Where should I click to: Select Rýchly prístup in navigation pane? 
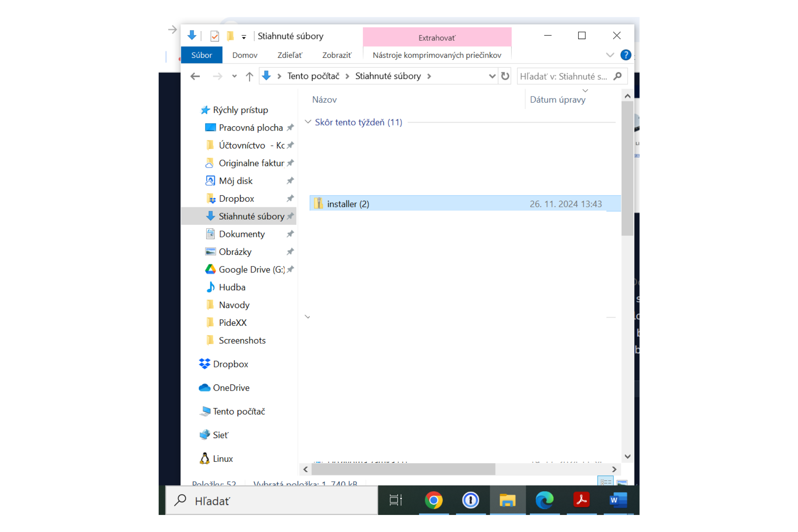pyautogui.click(x=240, y=110)
